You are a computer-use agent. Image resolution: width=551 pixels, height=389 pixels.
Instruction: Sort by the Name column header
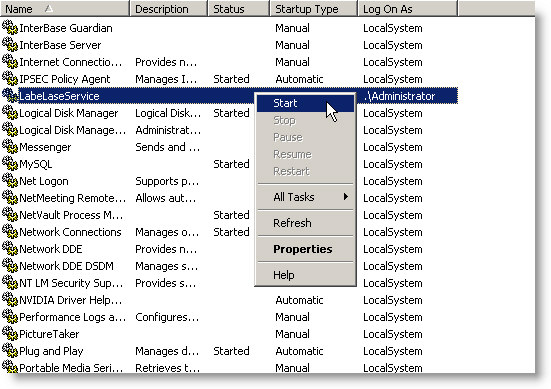pyautogui.click(x=65, y=8)
